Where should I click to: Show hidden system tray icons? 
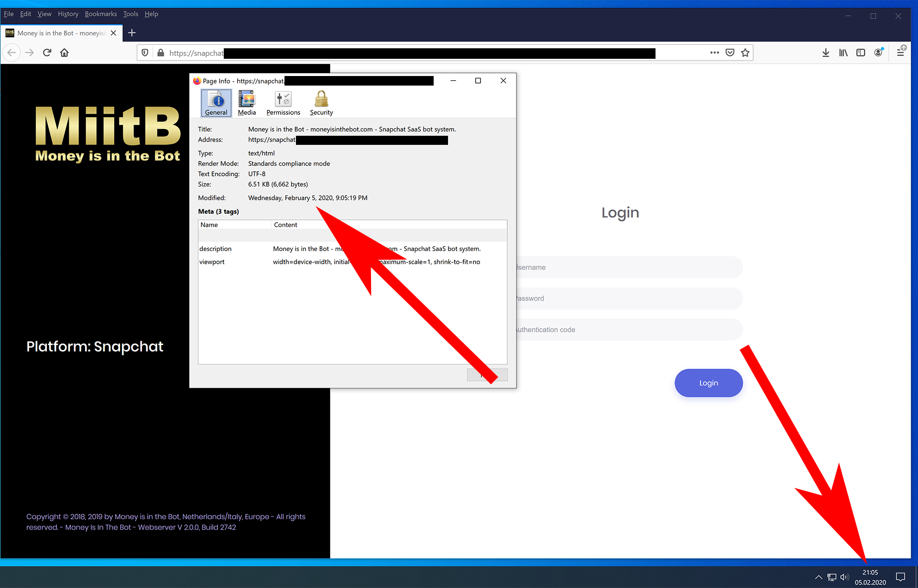click(x=819, y=577)
